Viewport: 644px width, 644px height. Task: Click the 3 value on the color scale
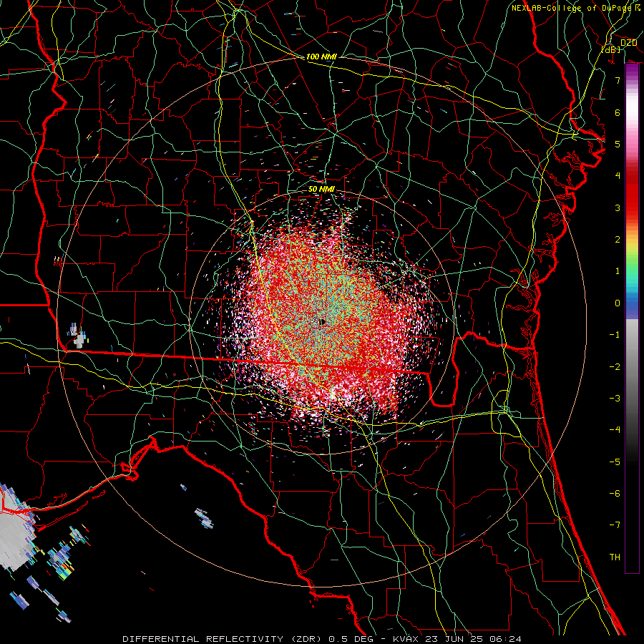click(618, 208)
